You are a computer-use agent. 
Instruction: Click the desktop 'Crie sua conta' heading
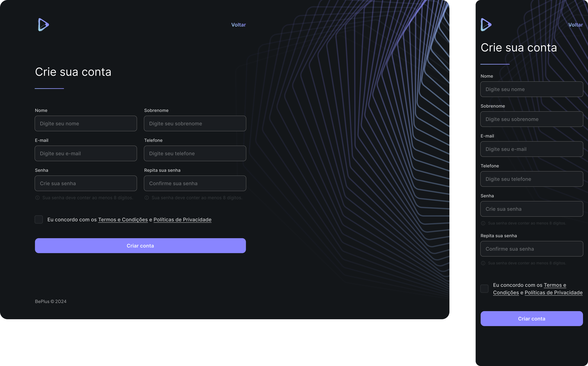point(73,72)
